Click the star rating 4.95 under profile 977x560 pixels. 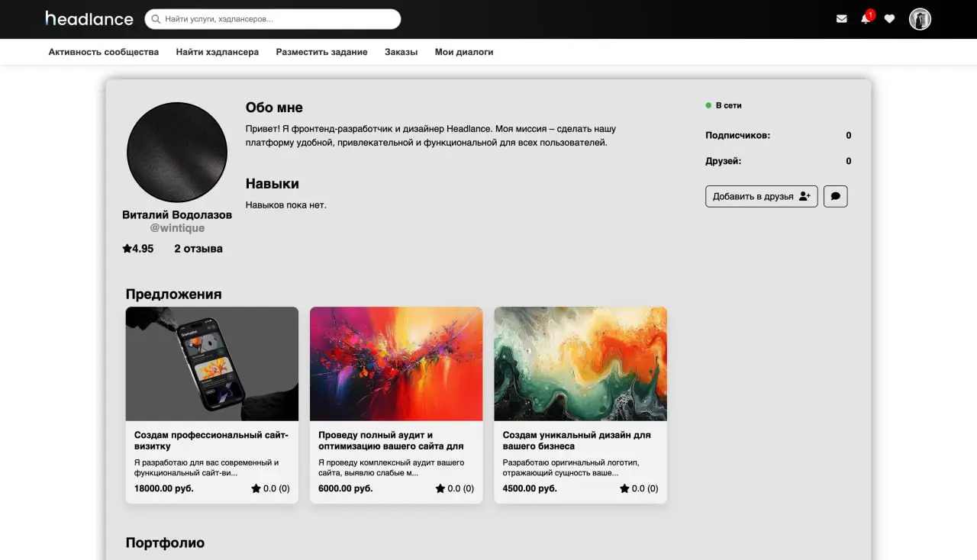[x=138, y=249]
